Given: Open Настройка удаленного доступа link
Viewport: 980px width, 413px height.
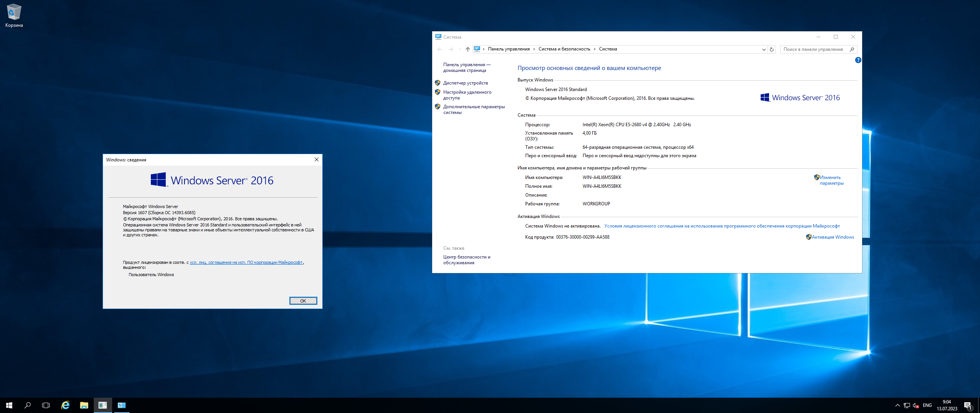Looking at the screenshot, I should (467, 95).
